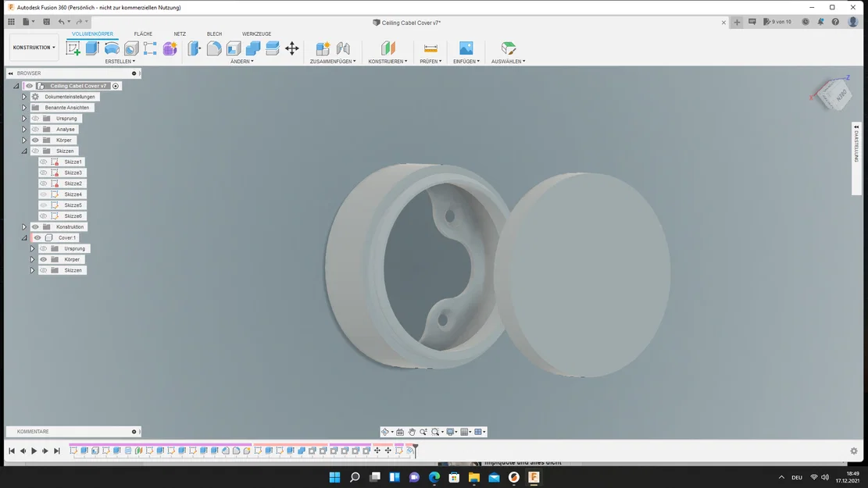The image size is (868, 488).
Task: Collapse the Cover:1 component
Action: pyautogui.click(x=23, y=238)
